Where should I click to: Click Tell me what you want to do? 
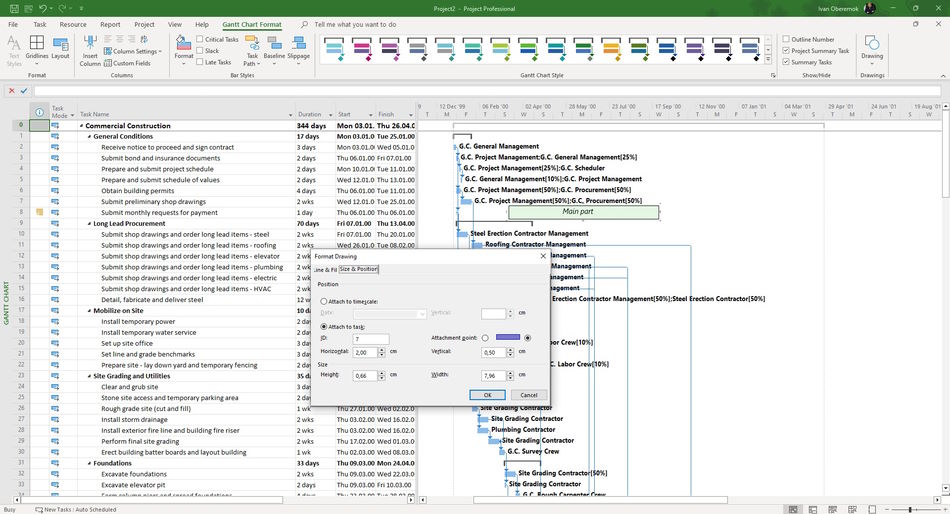tap(355, 25)
